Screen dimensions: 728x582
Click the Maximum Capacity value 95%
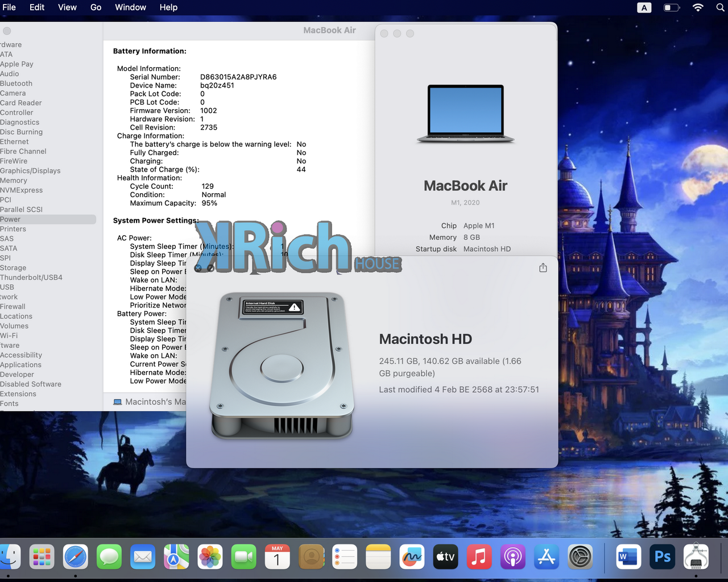(209, 203)
